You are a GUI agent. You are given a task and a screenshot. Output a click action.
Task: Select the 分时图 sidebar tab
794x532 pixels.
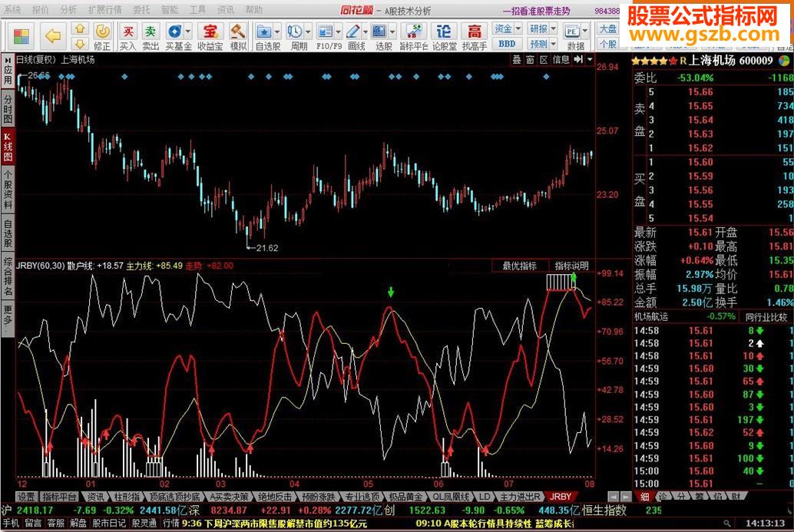(8, 109)
